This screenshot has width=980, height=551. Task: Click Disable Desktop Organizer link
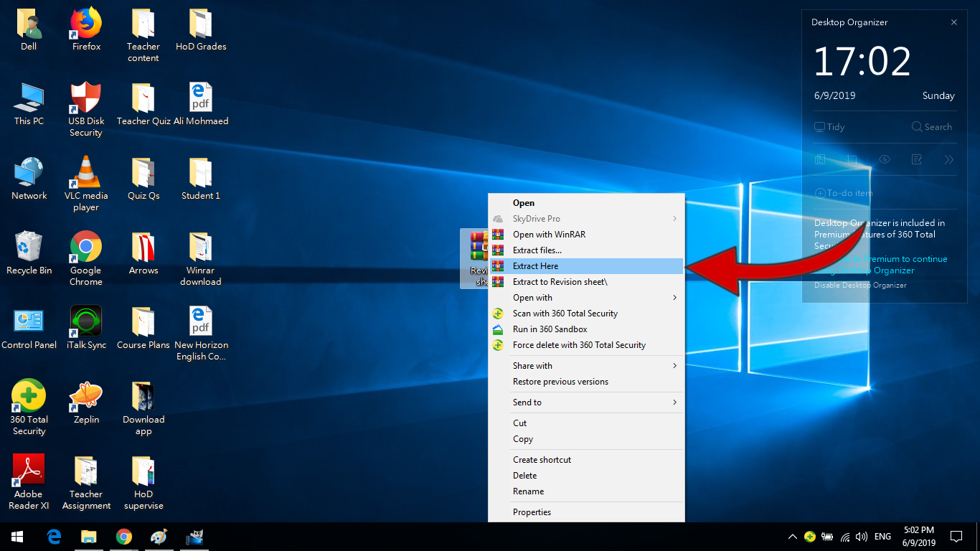point(860,286)
